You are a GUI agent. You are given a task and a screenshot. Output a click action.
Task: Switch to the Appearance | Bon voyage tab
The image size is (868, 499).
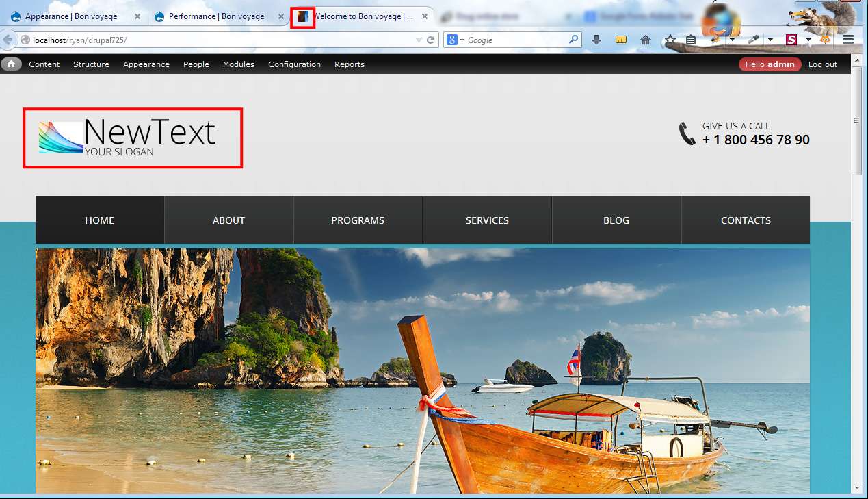tap(71, 16)
